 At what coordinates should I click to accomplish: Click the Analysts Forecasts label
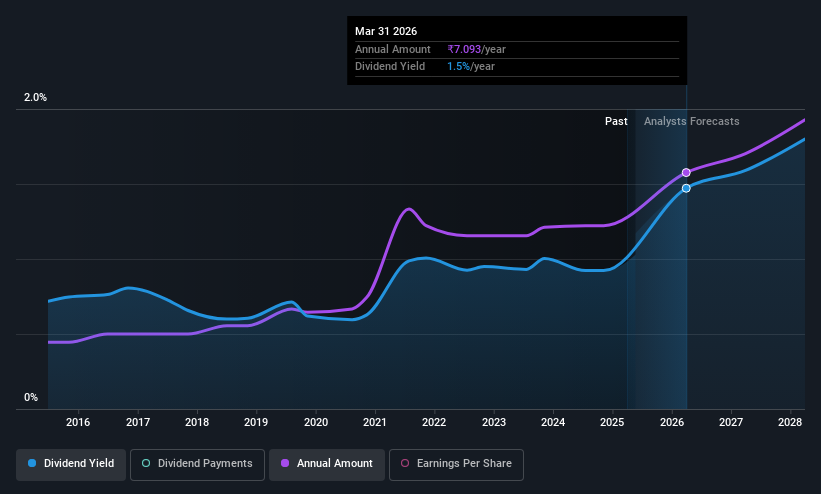pos(692,121)
